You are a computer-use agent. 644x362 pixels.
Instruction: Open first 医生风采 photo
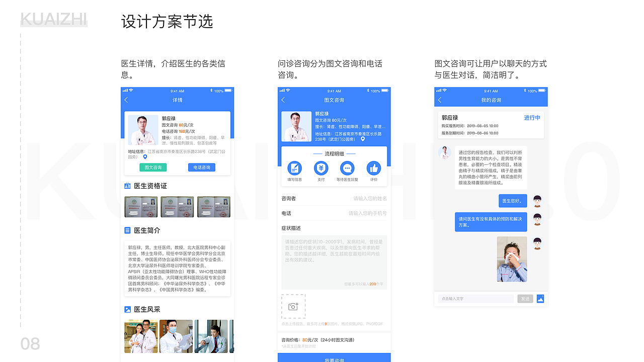point(141,336)
